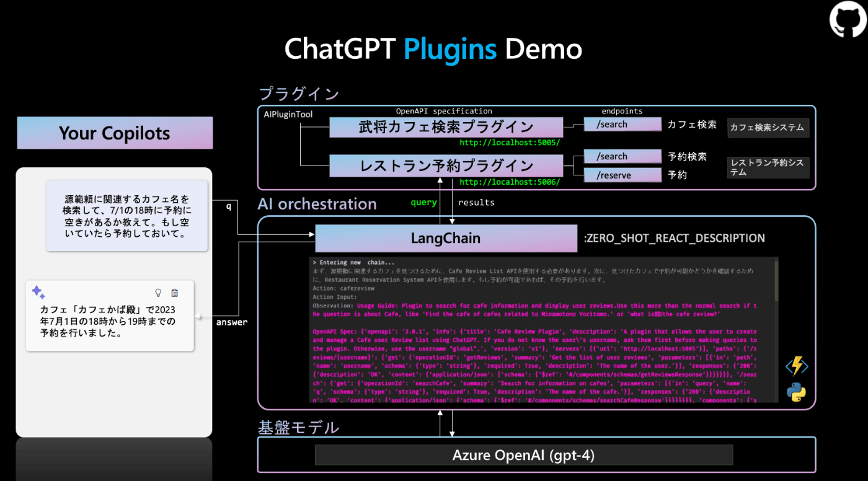
Task: Click the clipboard icon in the answer card
Action: [175, 293]
